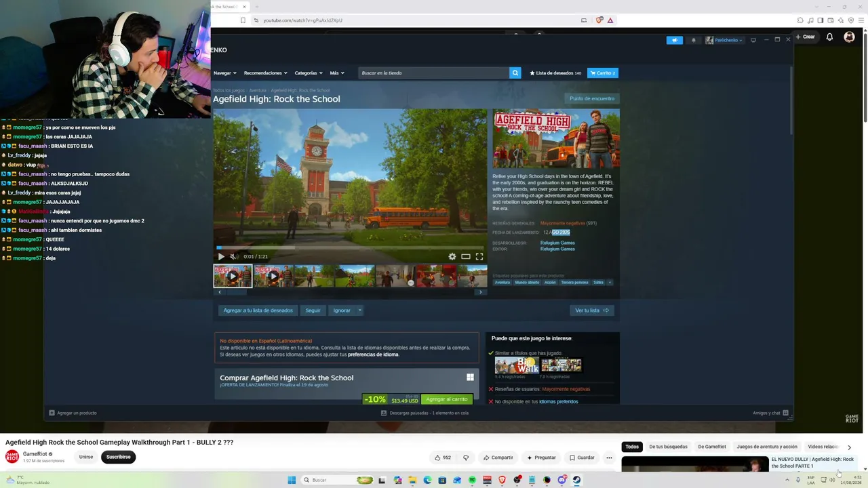This screenshot has width=868, height=488.
Task: Unmute the Steam trailer audio
Action: click(233, 256)
